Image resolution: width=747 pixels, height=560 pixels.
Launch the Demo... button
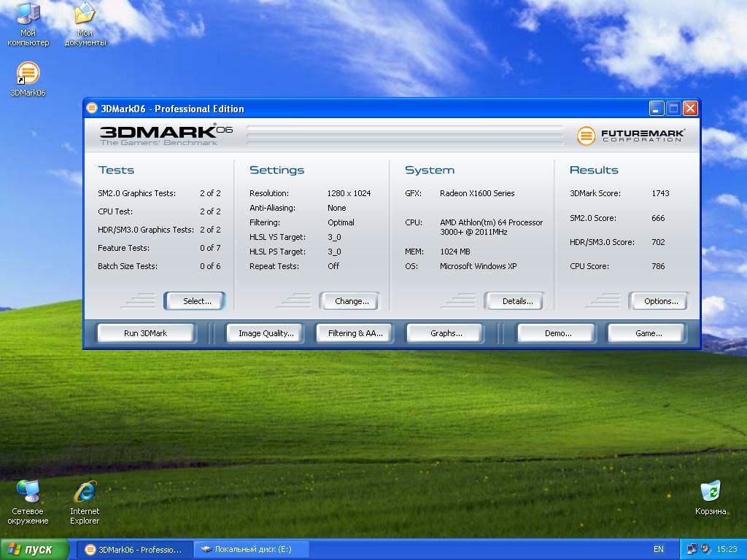click(557, 333)
